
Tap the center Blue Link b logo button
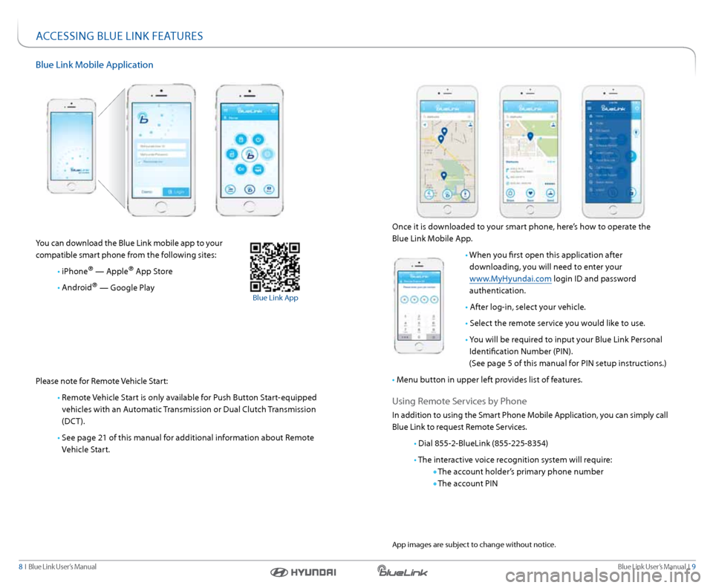click(250, 154)
